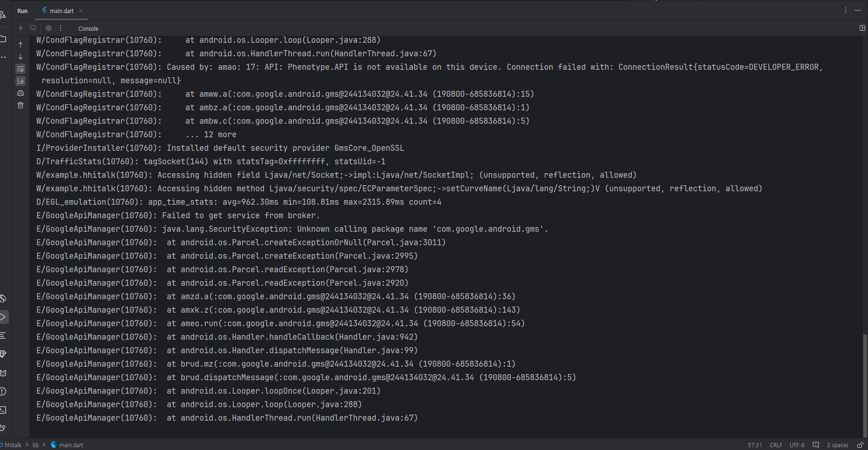868x450 pixels.
Task: Click the Parcel.java:3011 stack trace line
Action: point(241,242)
